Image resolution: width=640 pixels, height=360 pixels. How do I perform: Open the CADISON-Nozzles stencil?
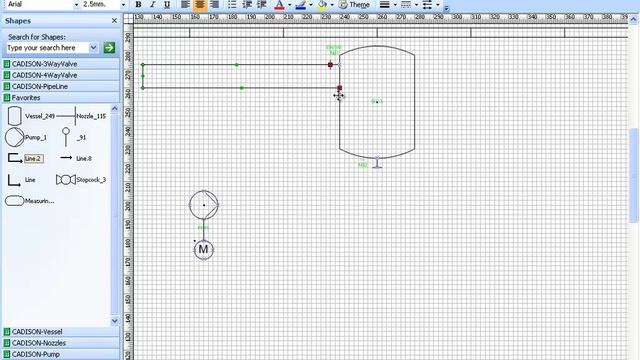click(61, 343)
